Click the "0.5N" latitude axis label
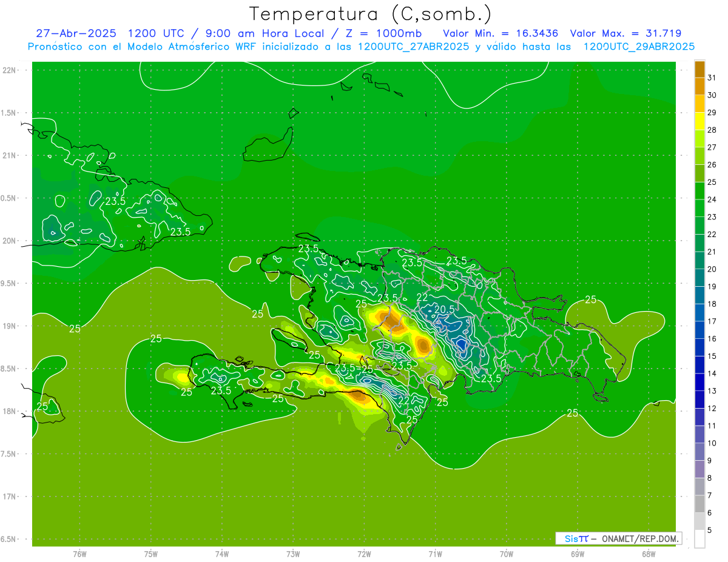The width and height of the screenshot is (728, 562). tap(10, 198)
